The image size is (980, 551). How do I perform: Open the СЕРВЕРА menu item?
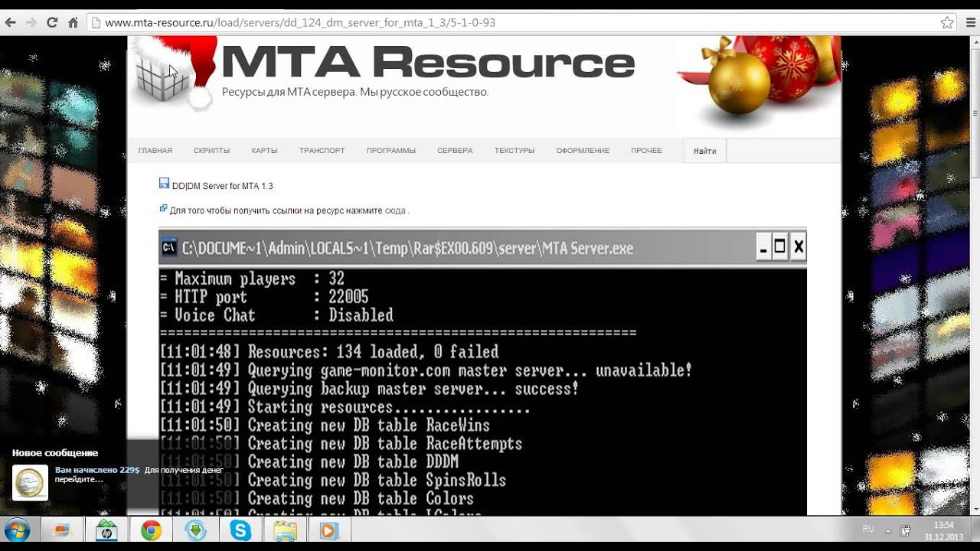tap(455, 151)
